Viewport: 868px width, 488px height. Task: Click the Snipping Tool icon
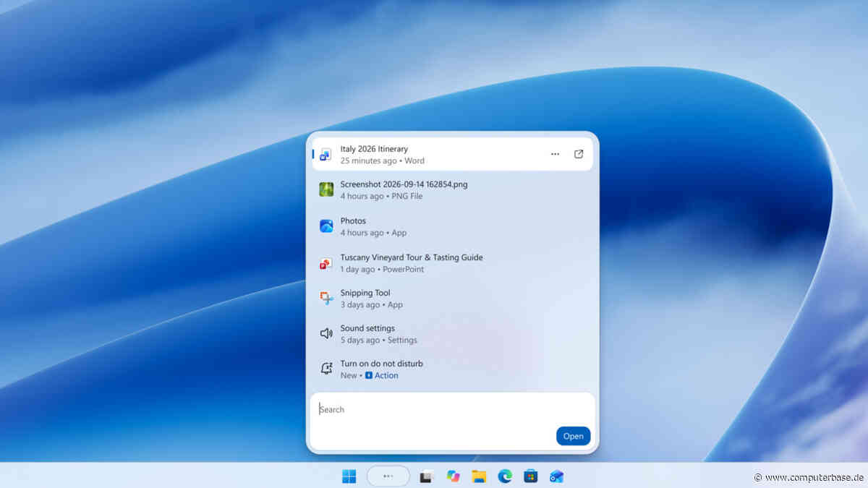coord(326,298)
